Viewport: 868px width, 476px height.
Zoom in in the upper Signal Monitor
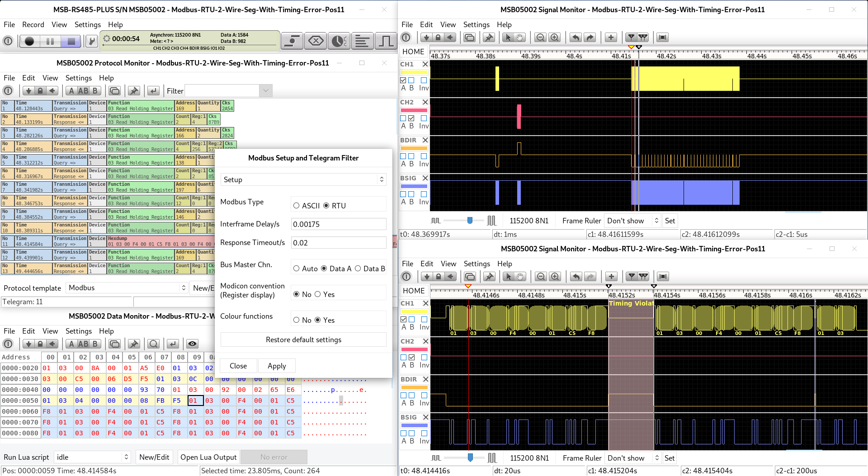pos(555,38)
